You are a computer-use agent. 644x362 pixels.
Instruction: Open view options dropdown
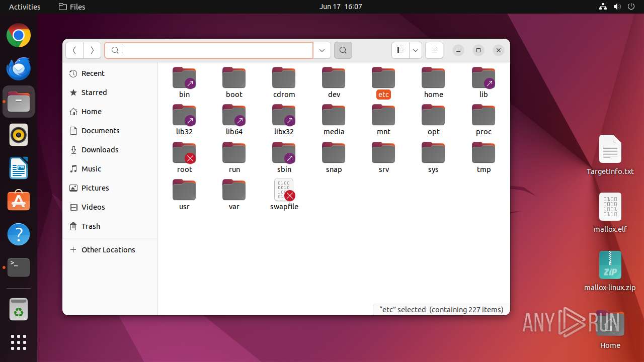(416, 50)
